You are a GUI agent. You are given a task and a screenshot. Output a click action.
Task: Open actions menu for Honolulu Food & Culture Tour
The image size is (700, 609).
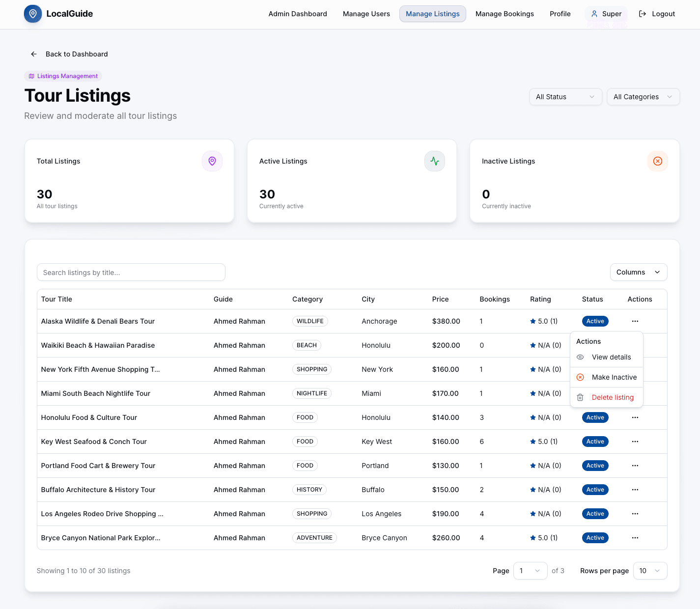[635, 417]
